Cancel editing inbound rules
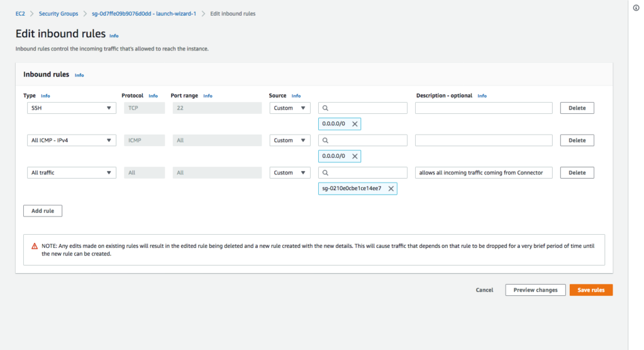644x350 pixels. pyautogui.click(x=484, y=290)
